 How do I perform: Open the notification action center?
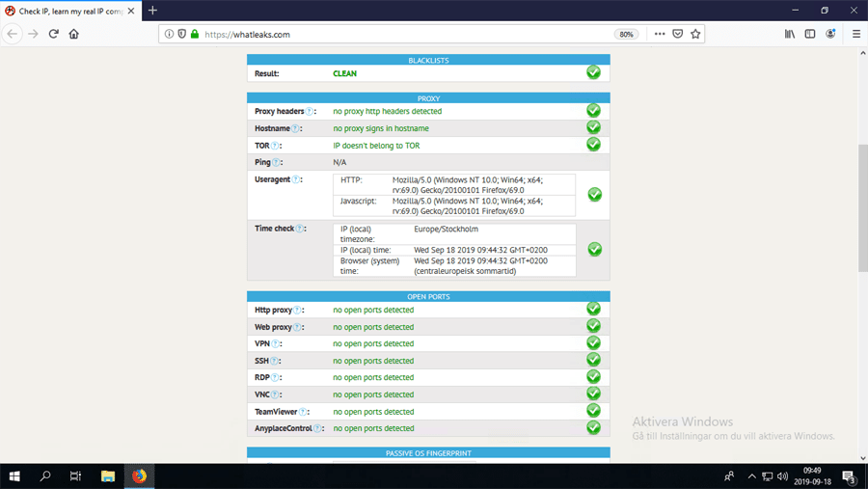click(849, 476)
